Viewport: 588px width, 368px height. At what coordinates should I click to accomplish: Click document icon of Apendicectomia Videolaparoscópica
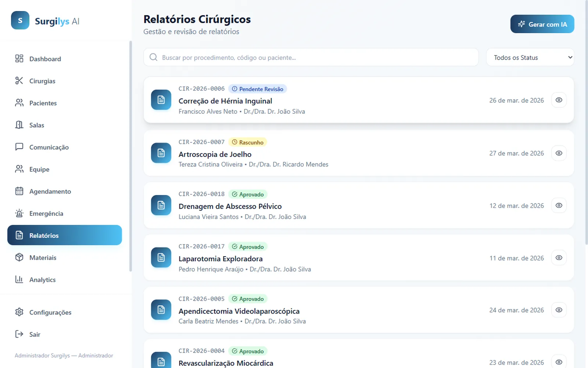pos(161,309)
